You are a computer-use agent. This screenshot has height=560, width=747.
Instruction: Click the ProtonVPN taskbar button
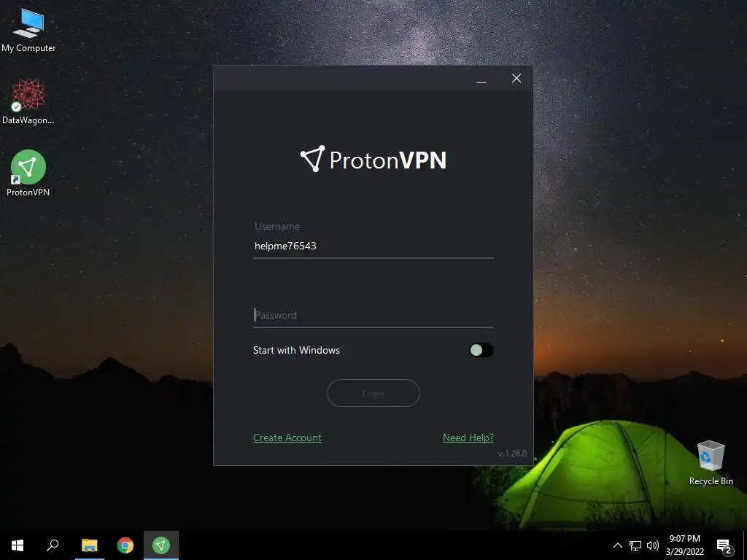tap(161, 545)
